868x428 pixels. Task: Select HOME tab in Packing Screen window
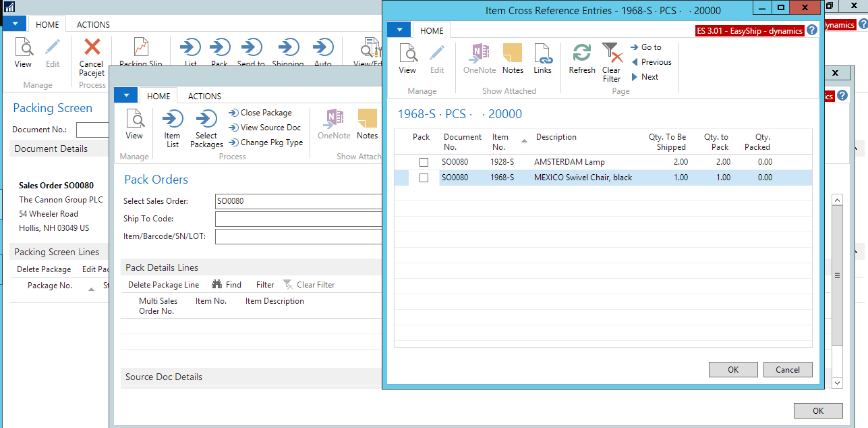pos(47,24)
